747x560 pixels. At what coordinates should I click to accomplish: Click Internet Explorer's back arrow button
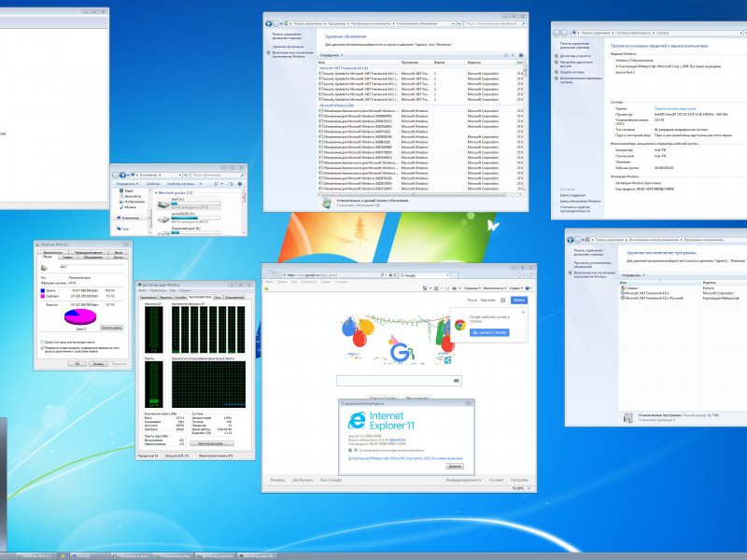(x=269, y=274)
